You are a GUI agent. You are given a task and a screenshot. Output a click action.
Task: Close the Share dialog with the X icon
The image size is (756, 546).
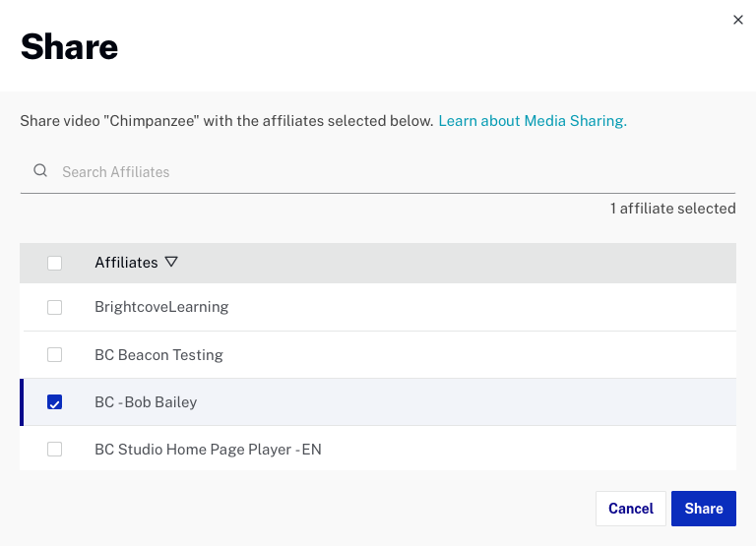click(x=738, y=20)
